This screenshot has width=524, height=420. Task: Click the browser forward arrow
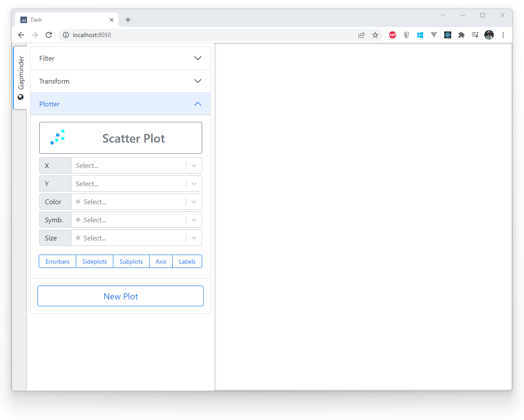35,35
